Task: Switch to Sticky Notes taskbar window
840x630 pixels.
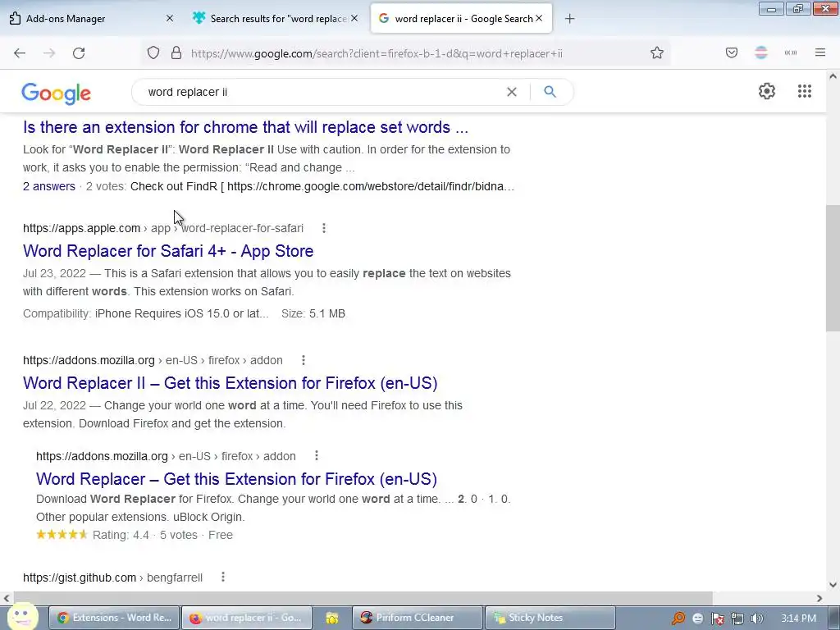Action: [x=550, y=618]
